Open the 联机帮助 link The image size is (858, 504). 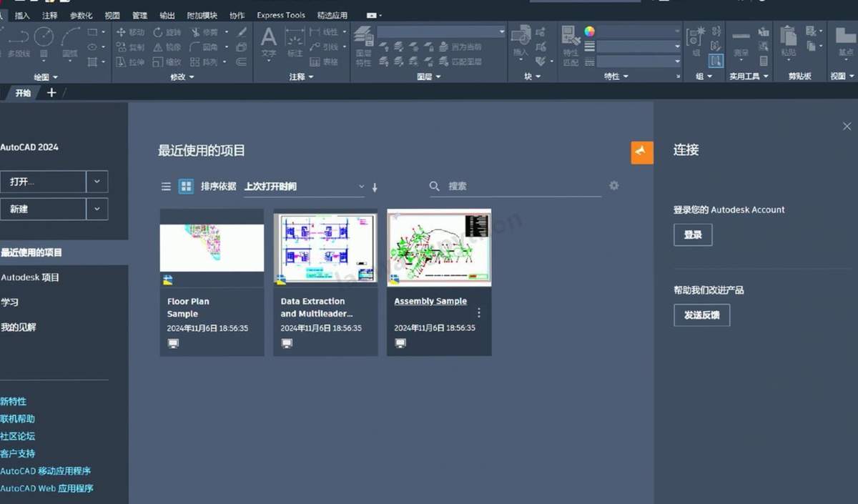[18, 419]
